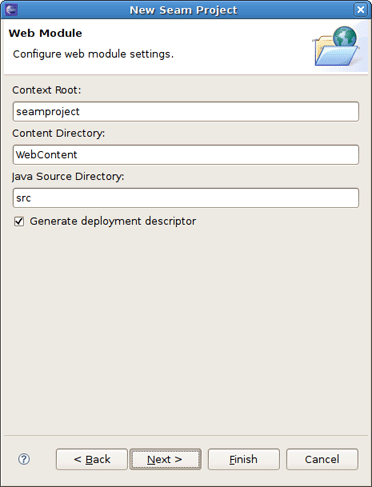Viewport: 372px width, 487px height.
Task: Click the Context Root label
Action: 47,90
